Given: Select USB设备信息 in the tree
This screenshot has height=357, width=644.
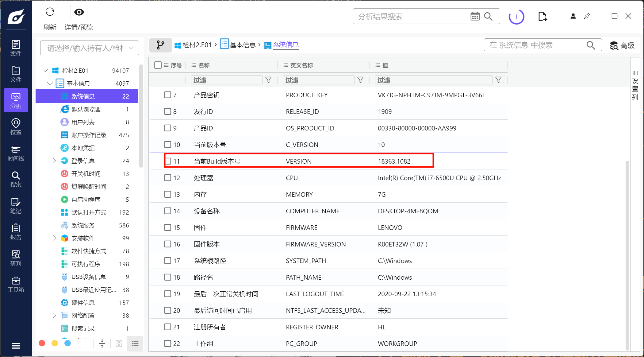Looking at the screenshot, I should [88, 277].
